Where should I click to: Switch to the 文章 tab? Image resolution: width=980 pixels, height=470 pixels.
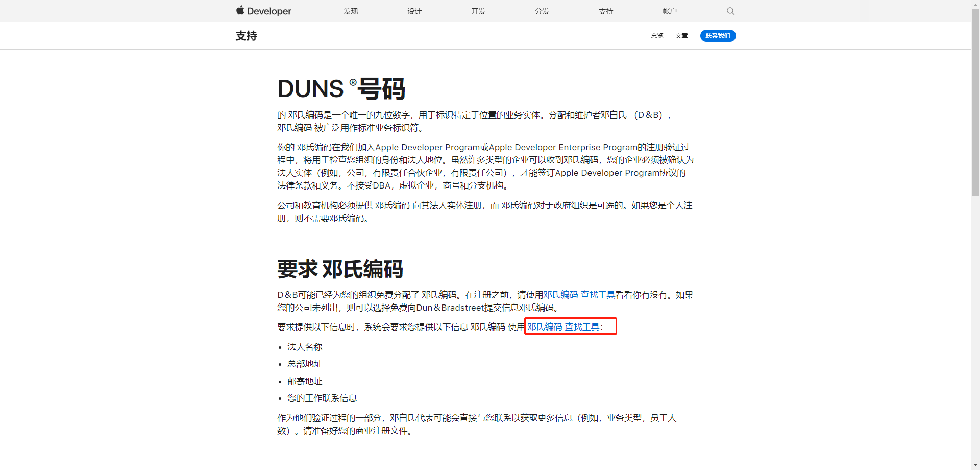(x=681, y=36)
